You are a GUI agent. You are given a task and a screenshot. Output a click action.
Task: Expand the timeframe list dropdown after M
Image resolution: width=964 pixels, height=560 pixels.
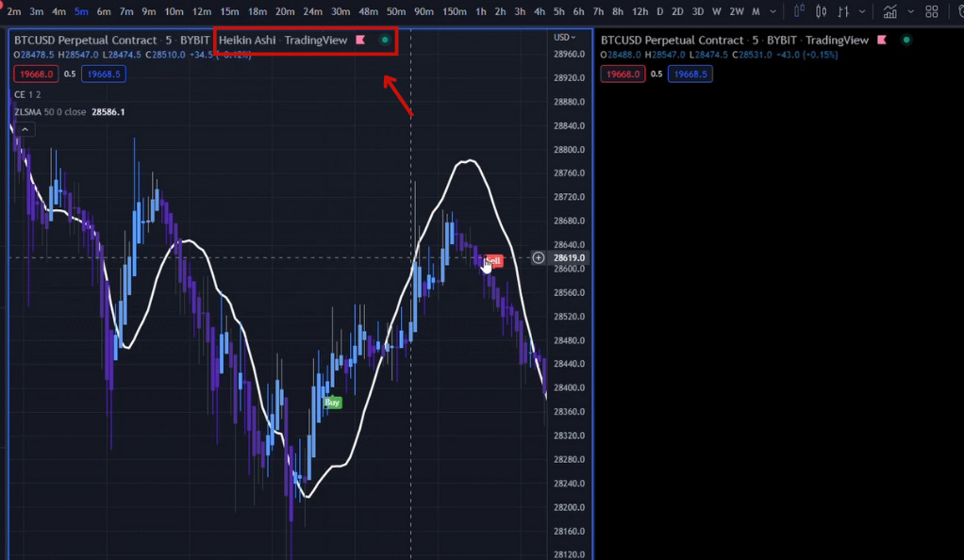pyautogui.click(x=773, y=11)
